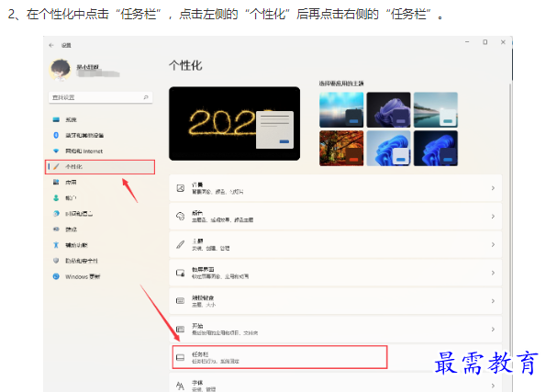Image resolution: width=546 pixels, height=392 pixels.
Task: Click the Themes brush icon
Action: coord(181,244)
